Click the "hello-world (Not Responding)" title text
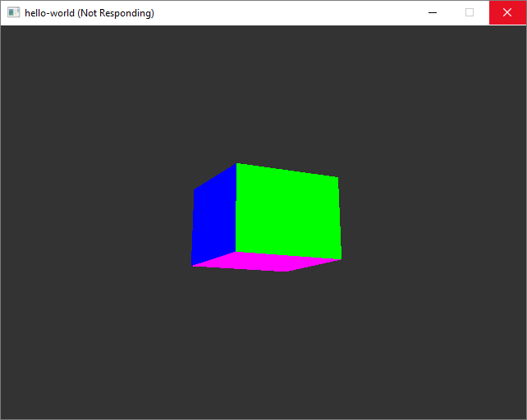This screenshot has width=527, height=420. (89, 13)
